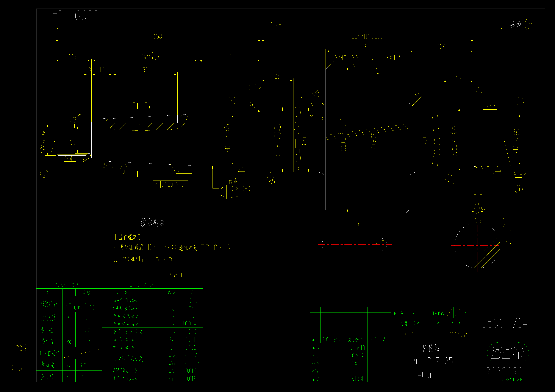The width and height of the screenshot is (555, 392).
Task: Select the 公法线平均长度 cell
Action: pyautogui.click(x=128, y=359)
